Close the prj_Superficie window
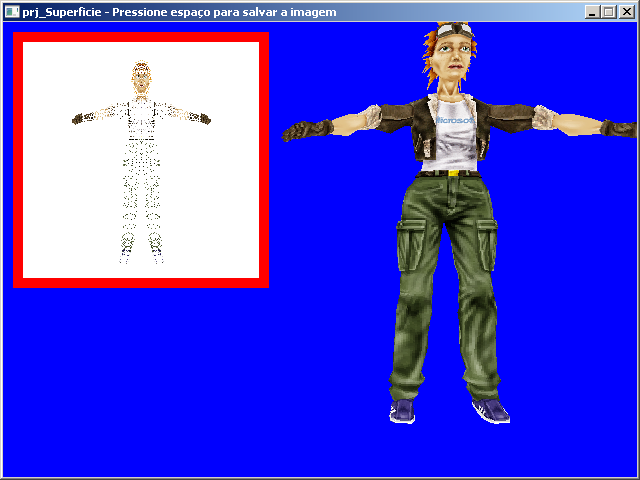640x480 pixels. pos(626,11)
